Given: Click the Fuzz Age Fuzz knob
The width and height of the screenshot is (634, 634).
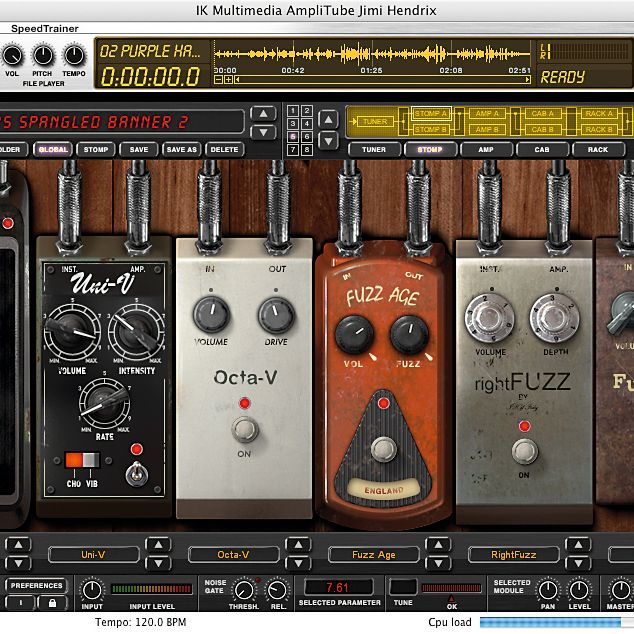Looking at the screenshot, I should 409,335.
